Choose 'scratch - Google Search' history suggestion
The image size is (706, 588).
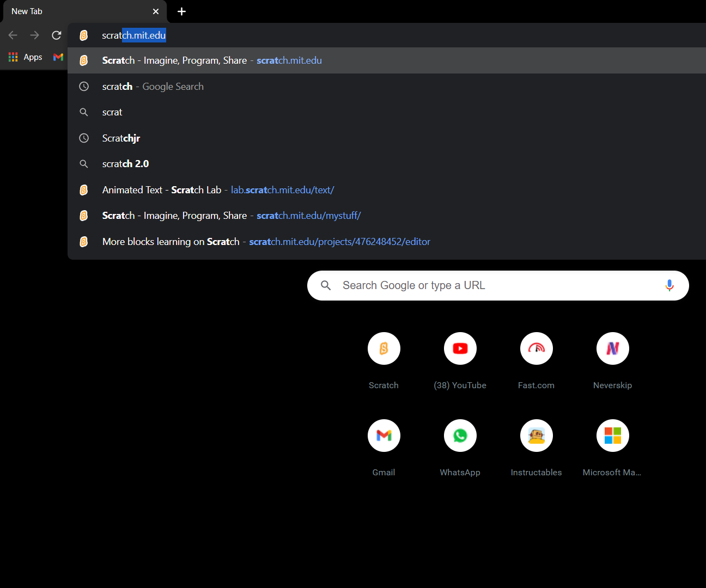pyautogui.click(x=387, y=87)
